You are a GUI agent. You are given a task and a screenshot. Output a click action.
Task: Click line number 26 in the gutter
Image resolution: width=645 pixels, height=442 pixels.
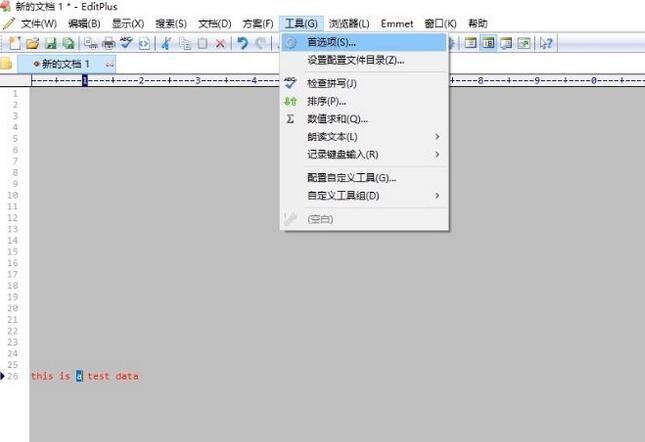(13, 376)
